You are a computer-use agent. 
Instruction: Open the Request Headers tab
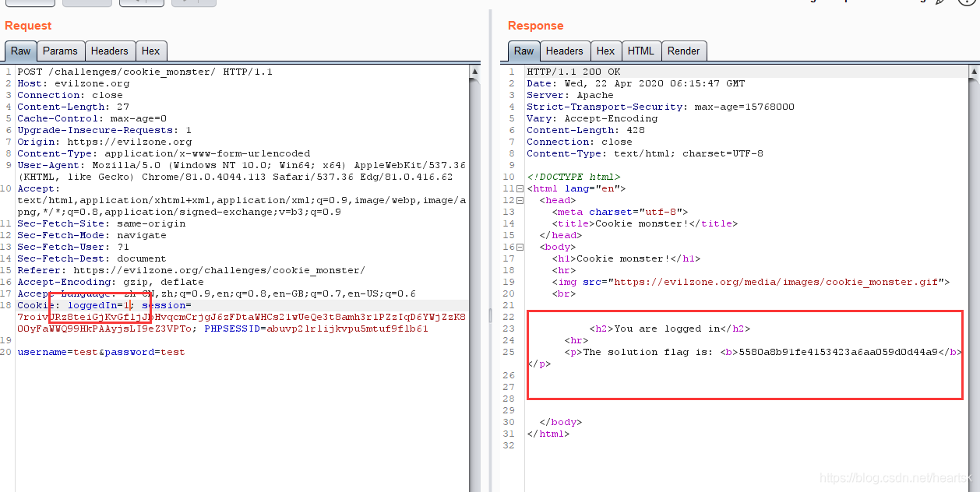109,51
